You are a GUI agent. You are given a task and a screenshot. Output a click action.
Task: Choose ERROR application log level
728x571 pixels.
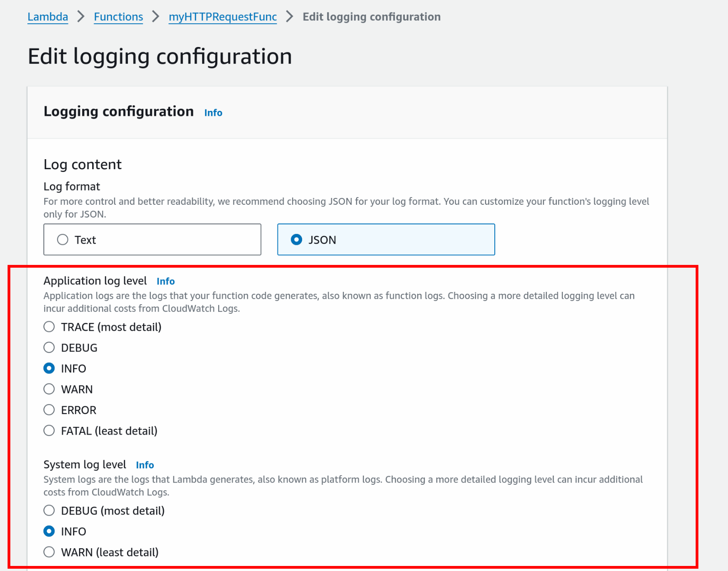[x=49, y=410]
